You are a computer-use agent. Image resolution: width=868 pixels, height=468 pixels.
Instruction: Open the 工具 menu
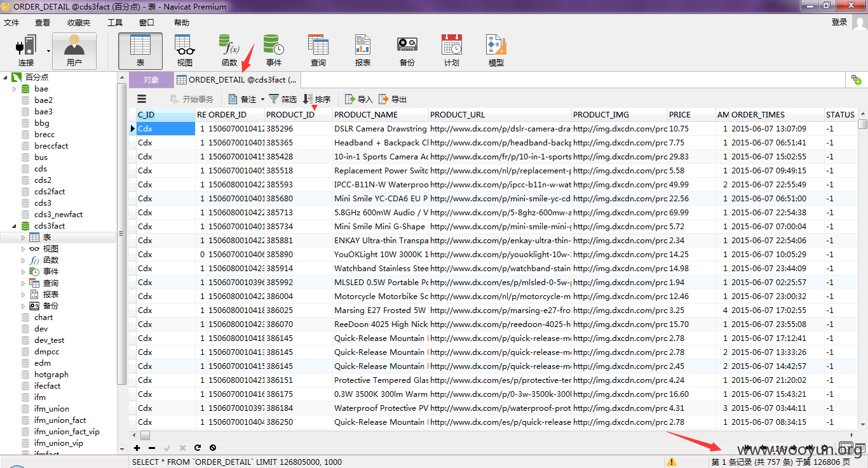pyautogui.click(x=115, y=22)
